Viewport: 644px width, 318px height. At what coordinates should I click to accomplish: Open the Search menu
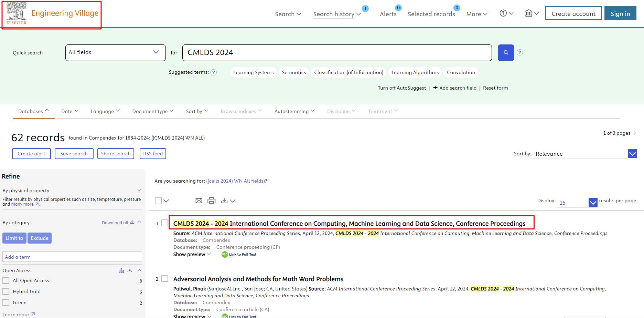pyautogui.click(x=288, y=14)
